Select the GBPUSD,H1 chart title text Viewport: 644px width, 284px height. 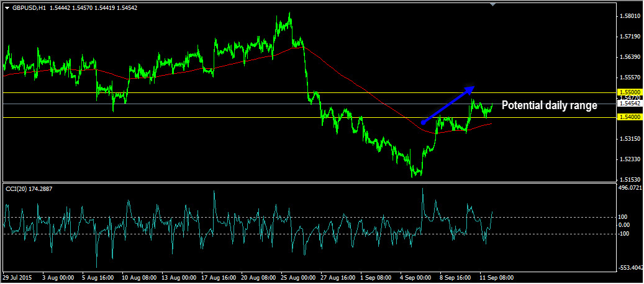[x=29, y=8]
